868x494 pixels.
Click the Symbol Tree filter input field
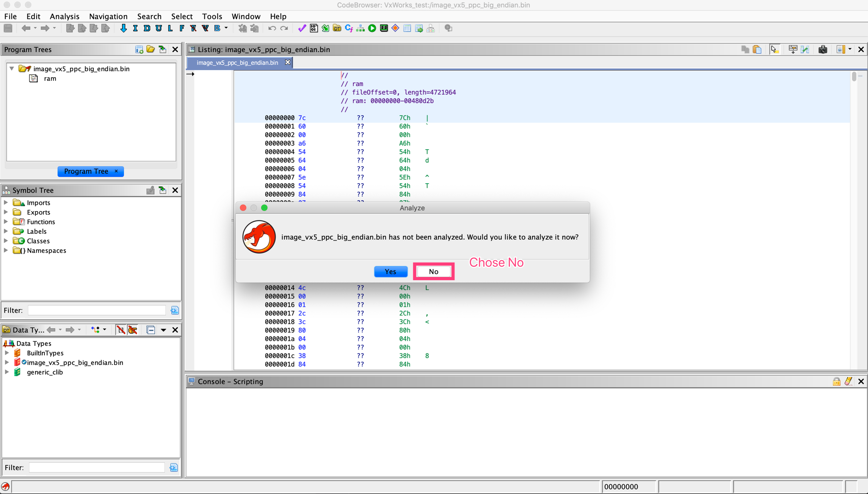click(97, 310)
